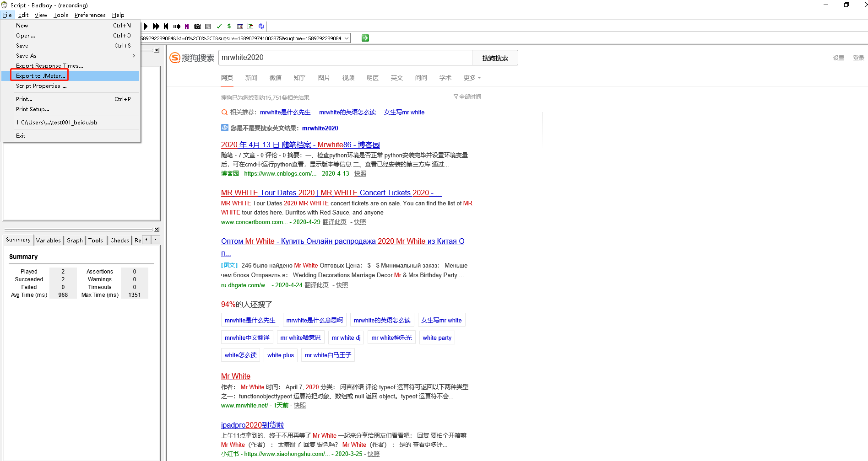Screen dimensions: 868x461
Task: Click the mrwhite2020 English result suggestion
Action: 320,129
